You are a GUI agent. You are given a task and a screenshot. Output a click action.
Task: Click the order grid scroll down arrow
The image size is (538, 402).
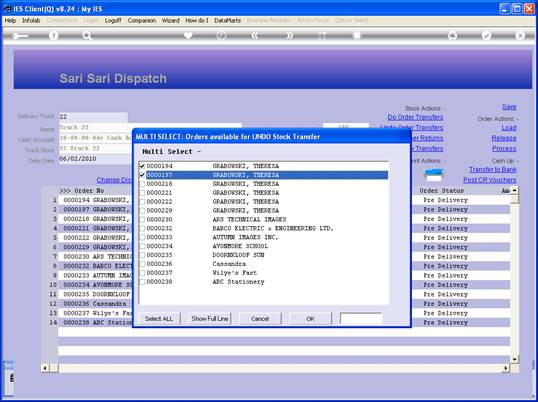point(514,359)
